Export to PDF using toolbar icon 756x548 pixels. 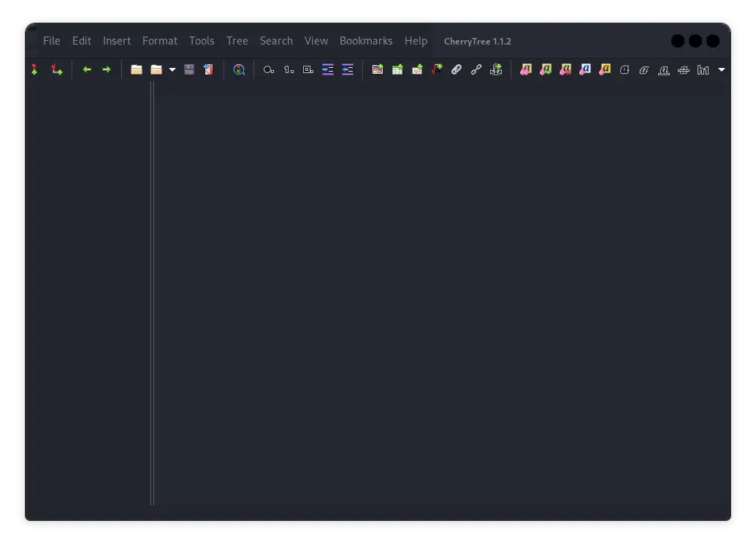(209, 70)
